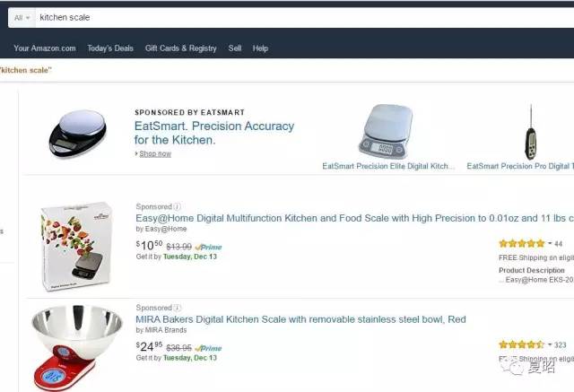Open the black EatSmart scale image
Viewport: 574px width, 392px height.
click(74, 132)
